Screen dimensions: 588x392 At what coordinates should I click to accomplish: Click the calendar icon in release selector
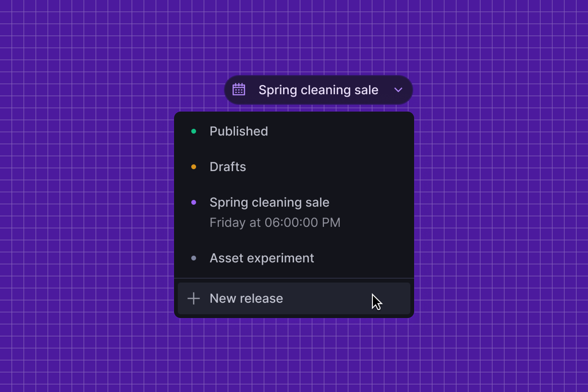(239, 89)
